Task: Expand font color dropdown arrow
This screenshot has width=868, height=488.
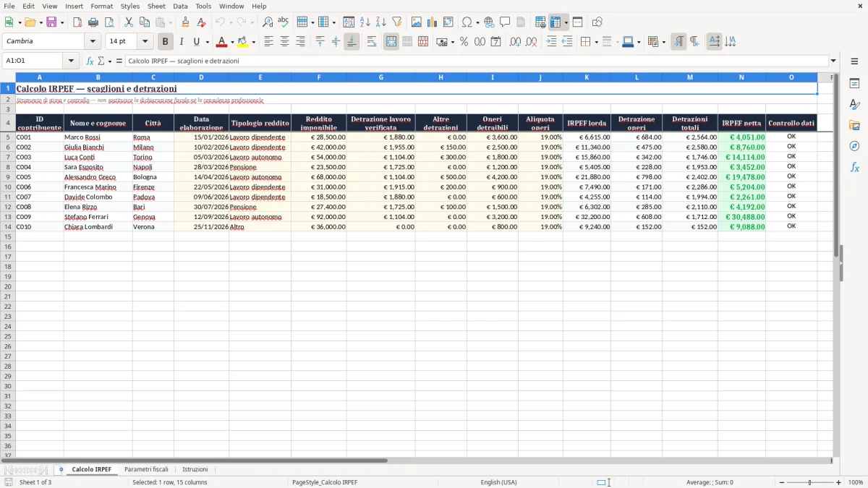Action: [232, 42]
